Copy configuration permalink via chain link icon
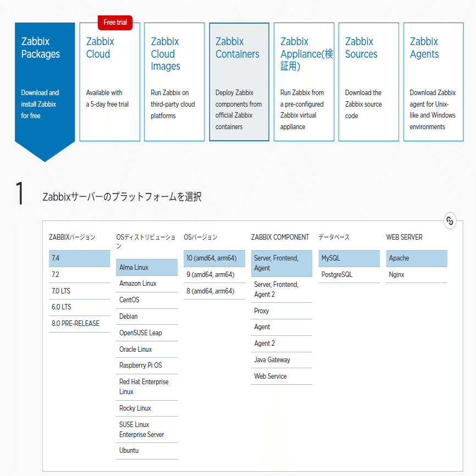 450,220
